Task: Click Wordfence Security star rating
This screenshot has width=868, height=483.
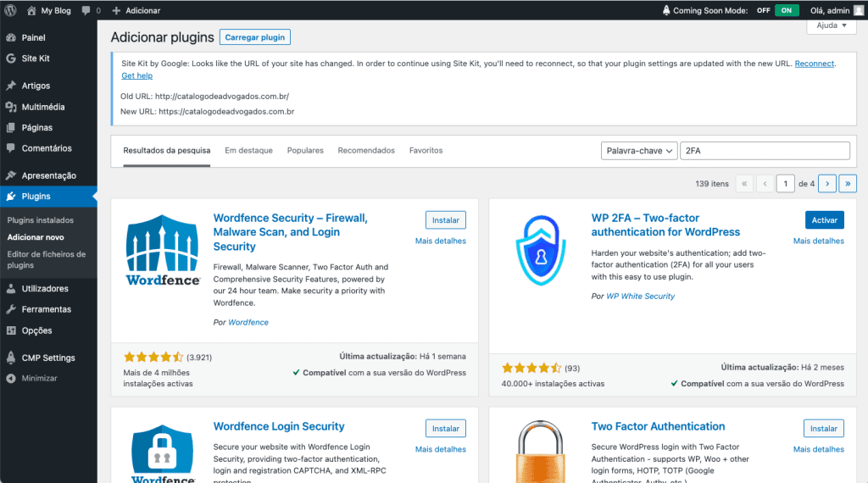Action: pos(153,358)
